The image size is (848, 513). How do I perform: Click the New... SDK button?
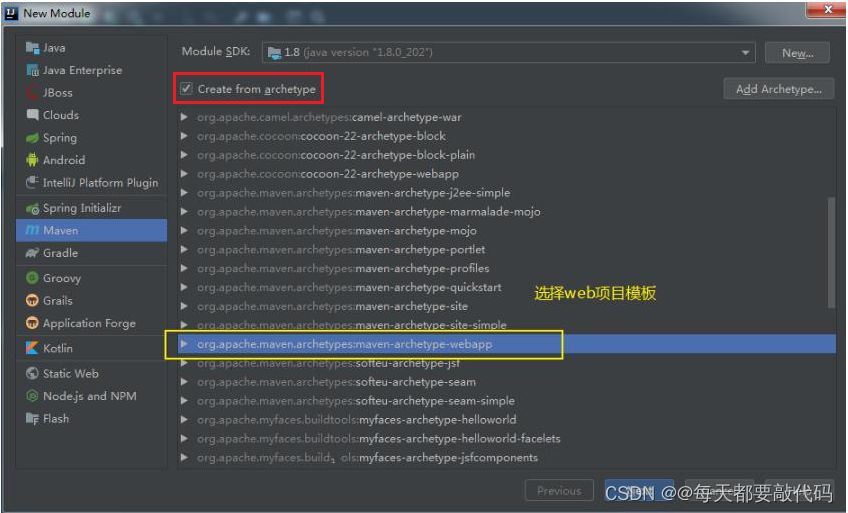pos(797,53)
